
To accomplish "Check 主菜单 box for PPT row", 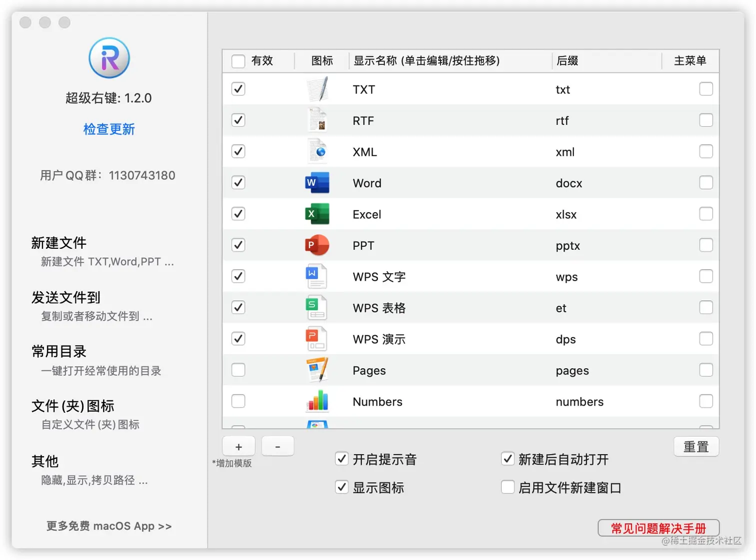I will point(706,245).
